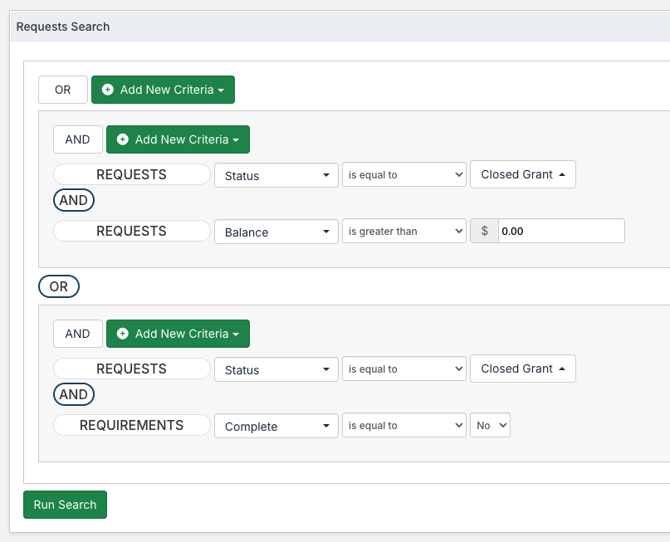Open second group's Closed Grant status selector
This screenshot has height=542, width=670.
[x=522, y=368]
